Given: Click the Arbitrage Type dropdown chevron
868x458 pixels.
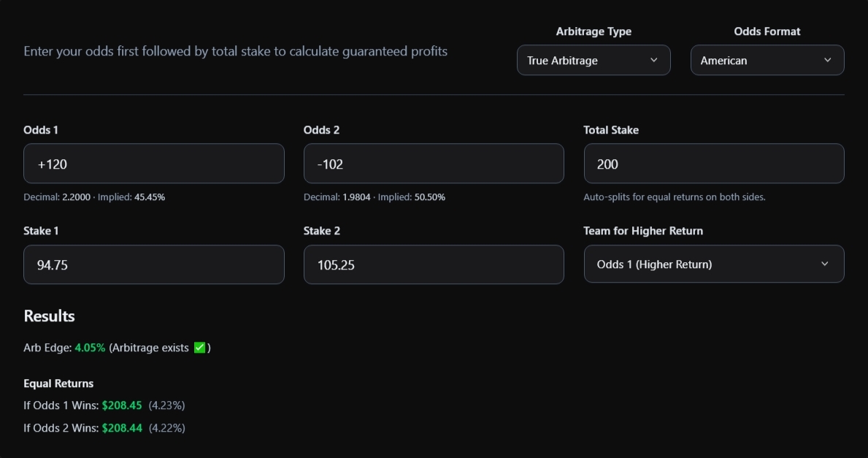Looking at the screenshot, I should tap(656, 60).
